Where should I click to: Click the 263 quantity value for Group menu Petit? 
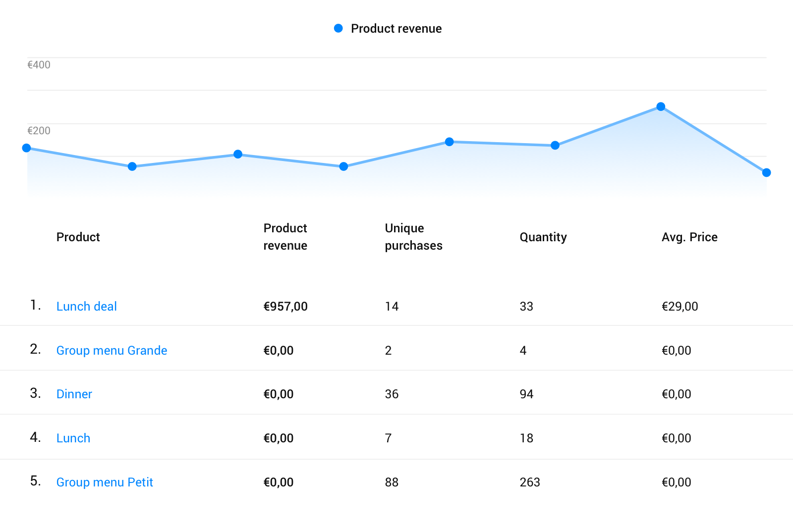click(x=529, y=482)
